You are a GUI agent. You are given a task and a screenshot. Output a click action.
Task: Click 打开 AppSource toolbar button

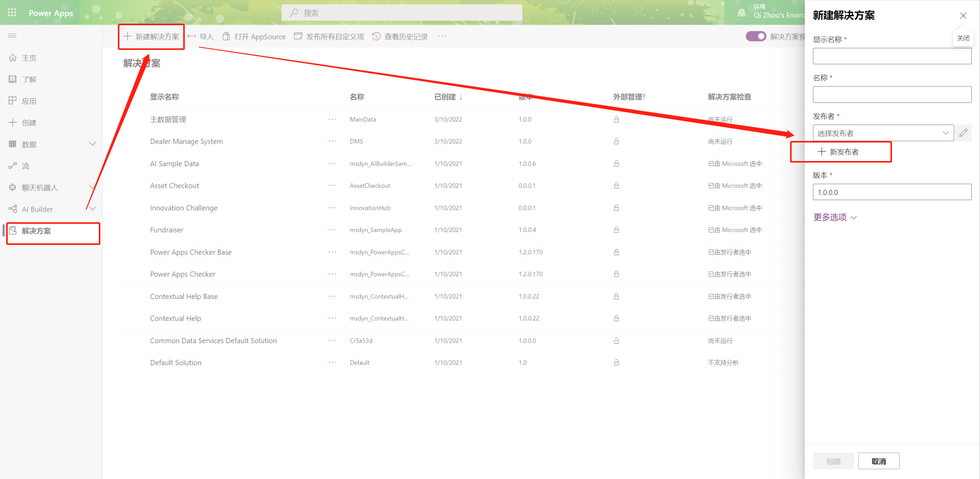click(254, 37)
